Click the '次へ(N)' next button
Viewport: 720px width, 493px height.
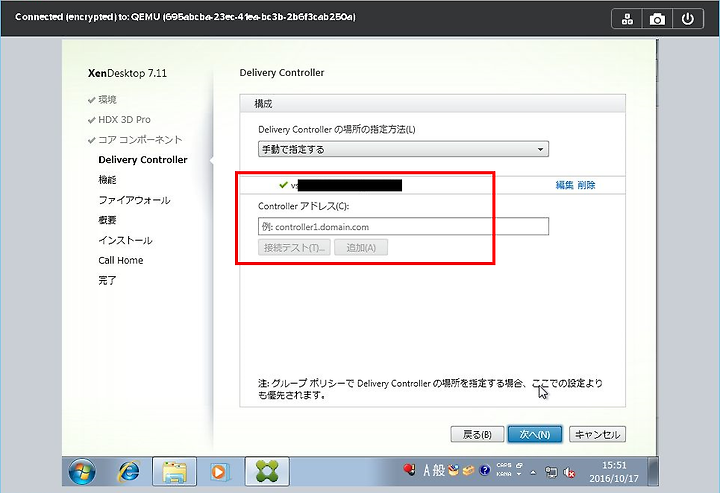point(535,434)
